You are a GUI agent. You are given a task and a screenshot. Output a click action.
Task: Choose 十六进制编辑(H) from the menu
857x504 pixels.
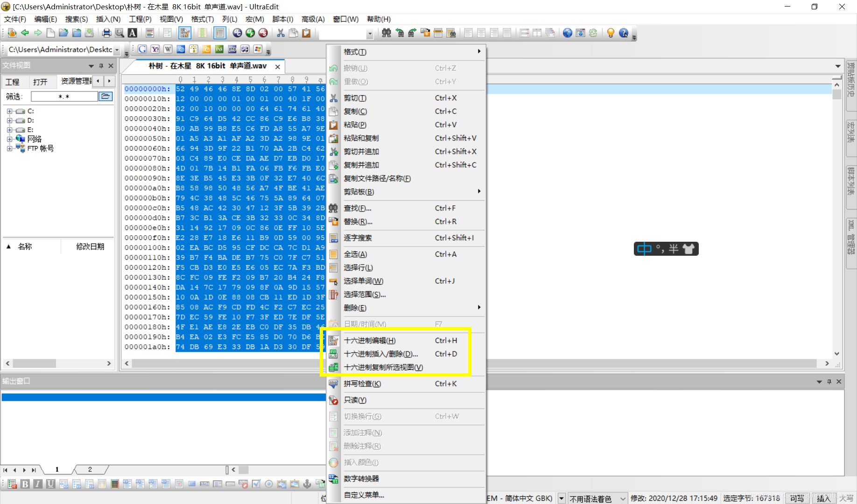click(406, 341)
